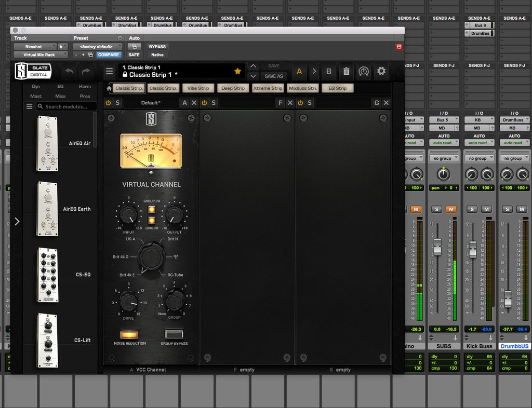Image resolution: width=532 pixels, height=408 pixels.
Task: Open the factory default preset dropdown
Action: (98, 47)
